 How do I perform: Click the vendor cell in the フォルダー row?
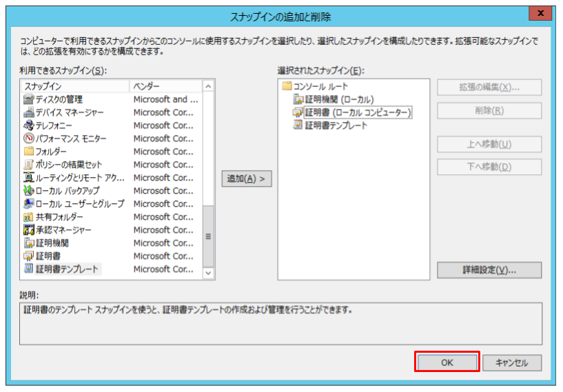[163, 152]
